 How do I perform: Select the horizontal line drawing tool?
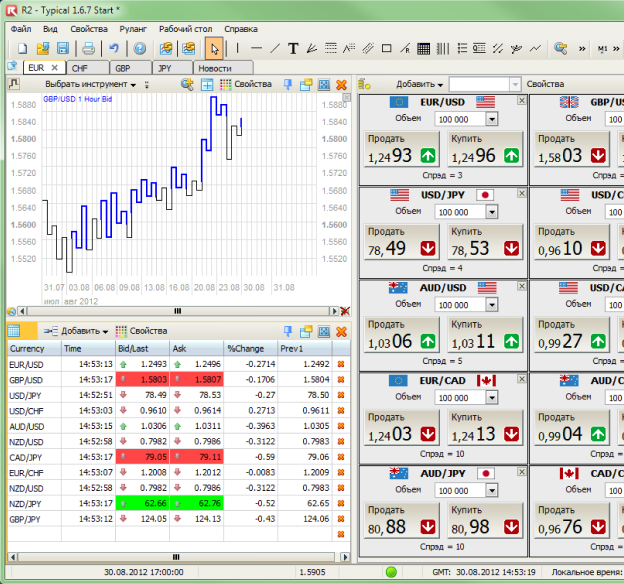point(256,49)
